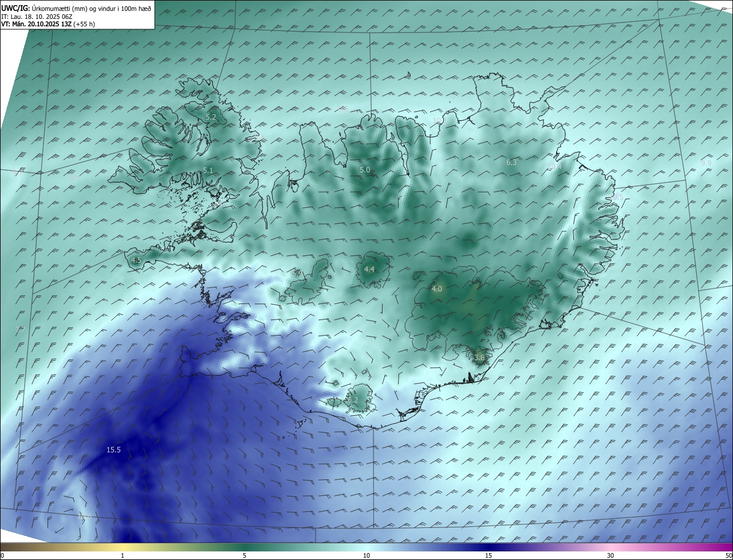Click the 5.1 value label on the map
The image size is (733, 560).
[208, 170]
